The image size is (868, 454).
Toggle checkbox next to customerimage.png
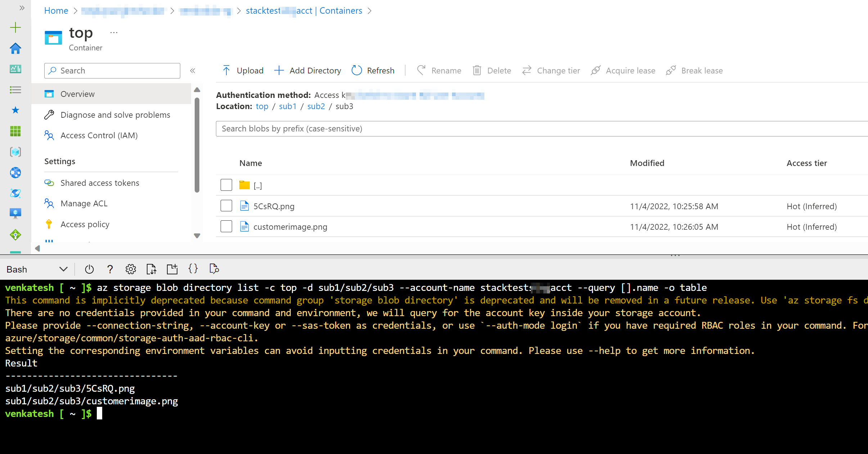point(226,226)
